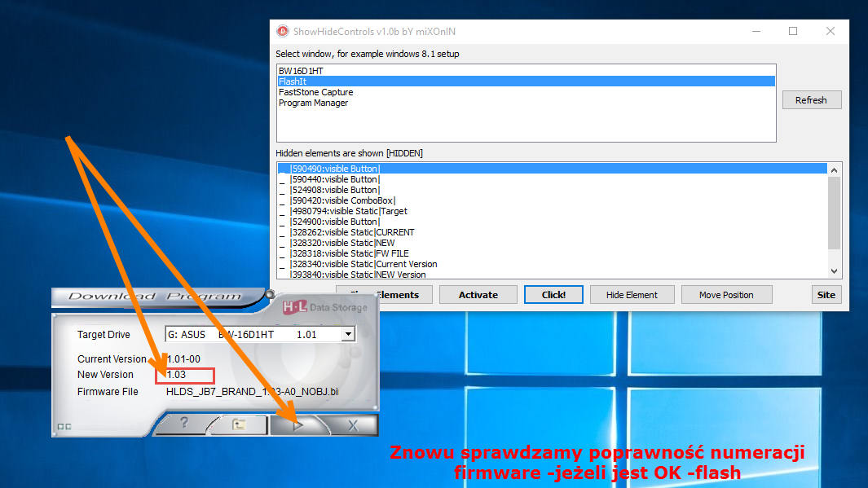Open the Site button
The height and width of the screenshot is (488, 868).
pyautogui.click(x=826, y=295)
